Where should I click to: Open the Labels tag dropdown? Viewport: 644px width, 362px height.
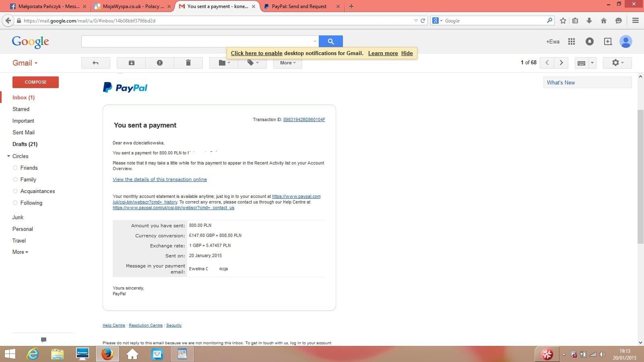pos(252,63)
